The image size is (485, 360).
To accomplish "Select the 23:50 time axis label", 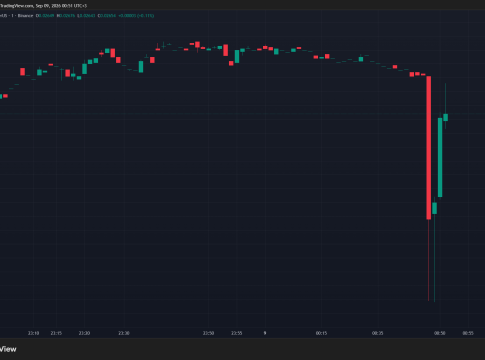I will 208,333.
